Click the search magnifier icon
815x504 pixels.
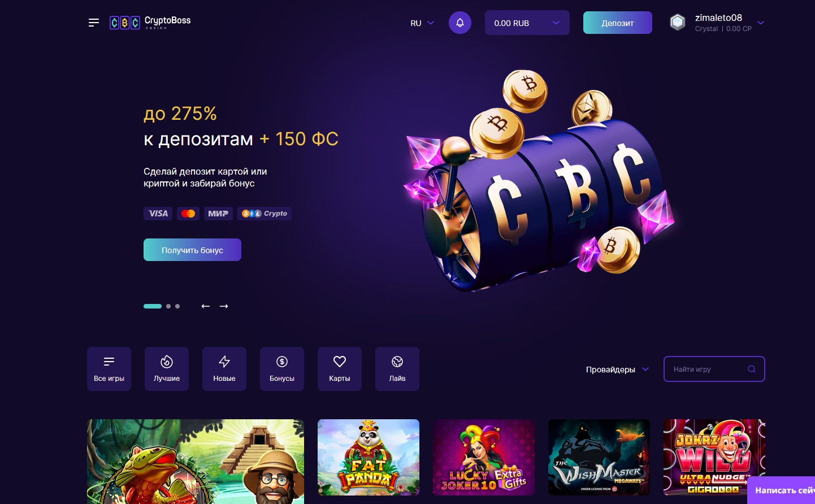752,369
